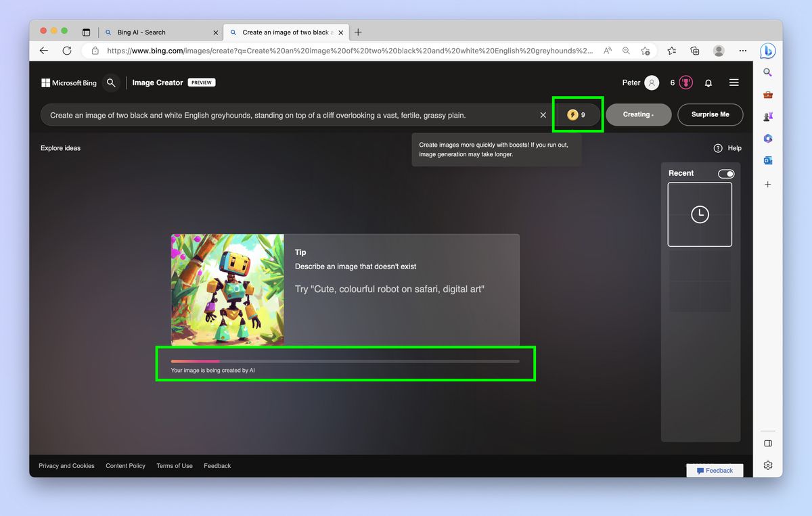This screenshot has width=812, height=516.
Task: Open the browser profile menu
Action: [x=719, y=51]
